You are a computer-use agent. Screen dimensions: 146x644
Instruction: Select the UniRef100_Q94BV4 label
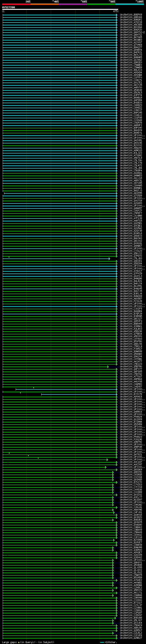point(131,50)
